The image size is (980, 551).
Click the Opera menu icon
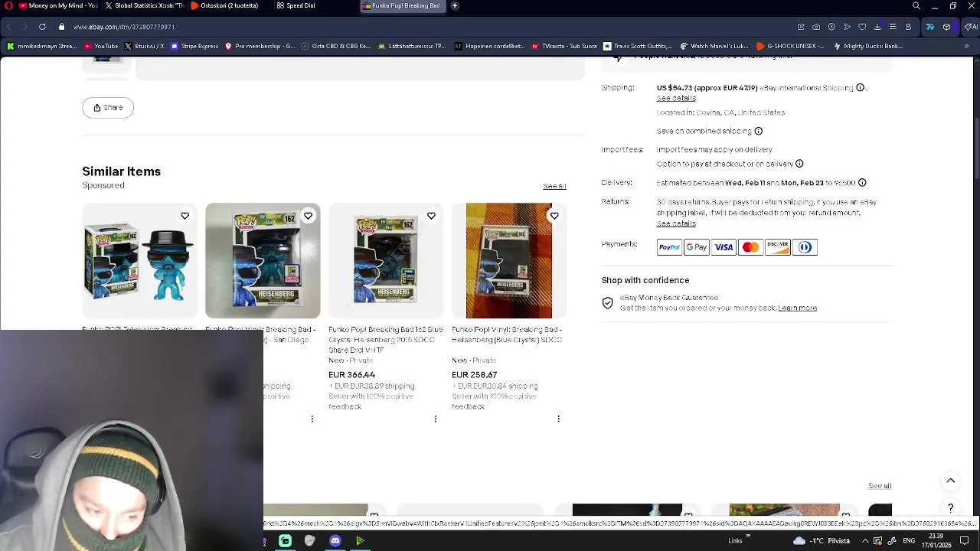8,5
